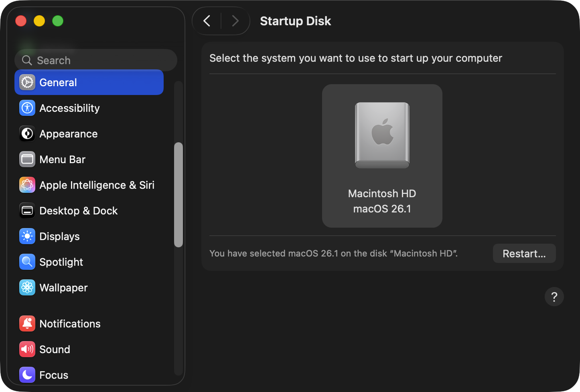
Task: Click the Restart... button
Action: 524,253
